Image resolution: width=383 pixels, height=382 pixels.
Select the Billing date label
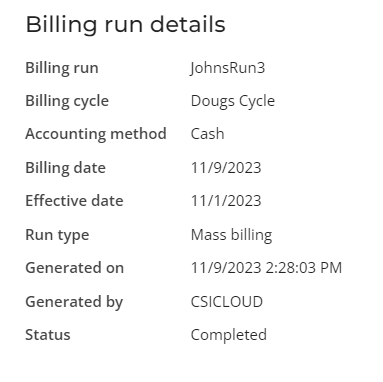pos(66,168)
